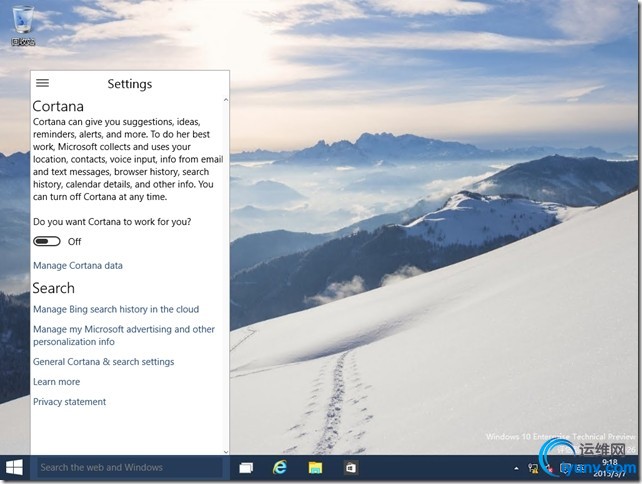Click the network status tray icon
The image size is (642, 484).
point(533,468)
